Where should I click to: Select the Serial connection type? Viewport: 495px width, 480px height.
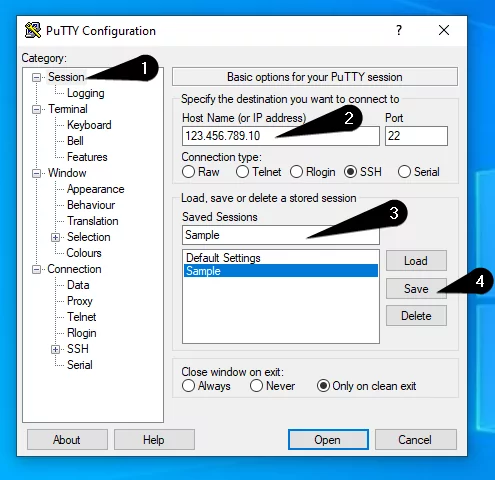click(x=404, y=172)
